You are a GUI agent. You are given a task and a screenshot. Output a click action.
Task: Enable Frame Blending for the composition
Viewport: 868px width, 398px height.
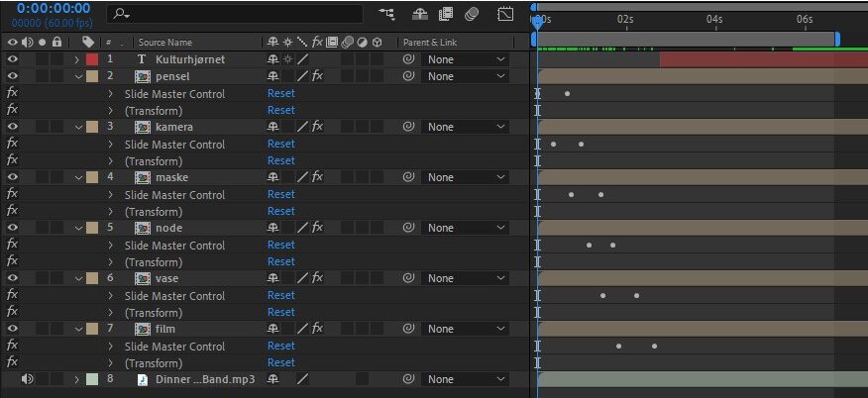coord(446,15)
